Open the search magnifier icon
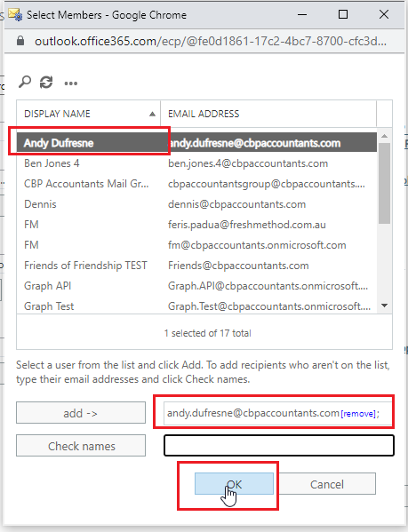This screenshot has width=408, height=532. (x=25, y=82)
